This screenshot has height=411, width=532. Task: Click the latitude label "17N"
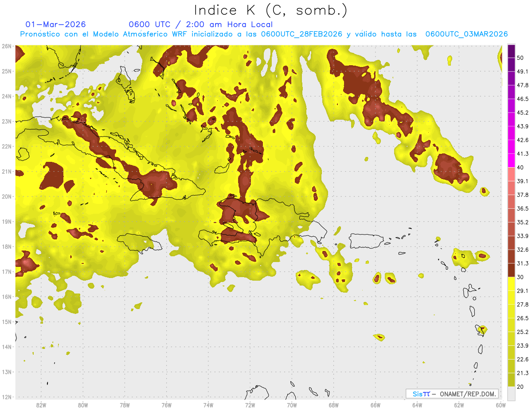click(7, 272)
